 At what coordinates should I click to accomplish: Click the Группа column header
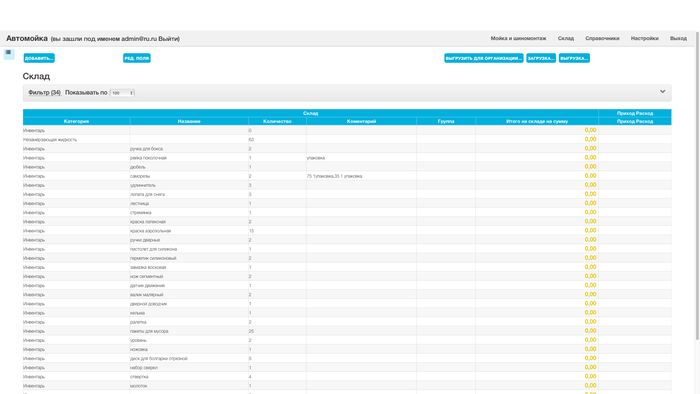(446, 121)
